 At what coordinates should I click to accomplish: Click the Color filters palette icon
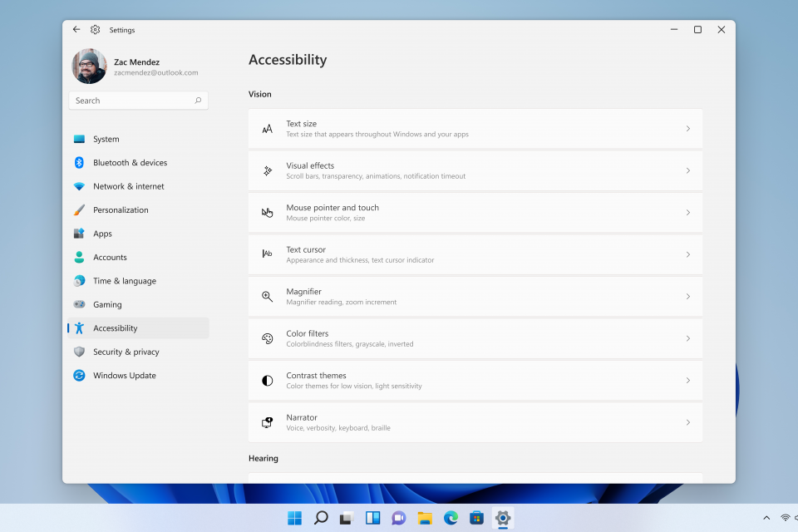coord(267,338)
